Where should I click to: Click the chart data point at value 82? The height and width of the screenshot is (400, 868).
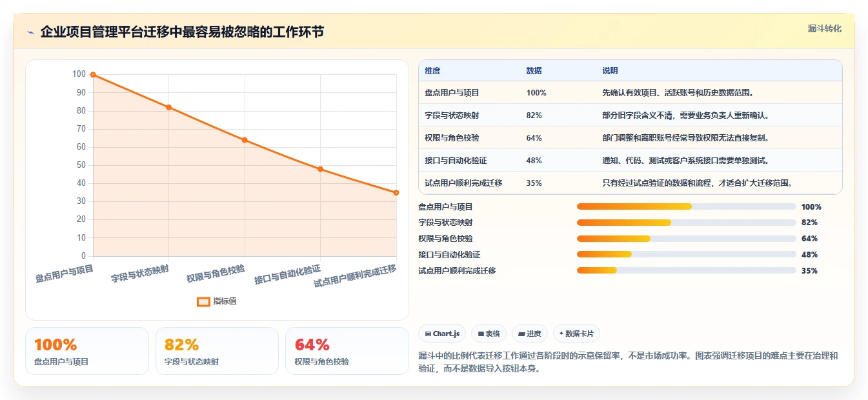pos(169,107)
